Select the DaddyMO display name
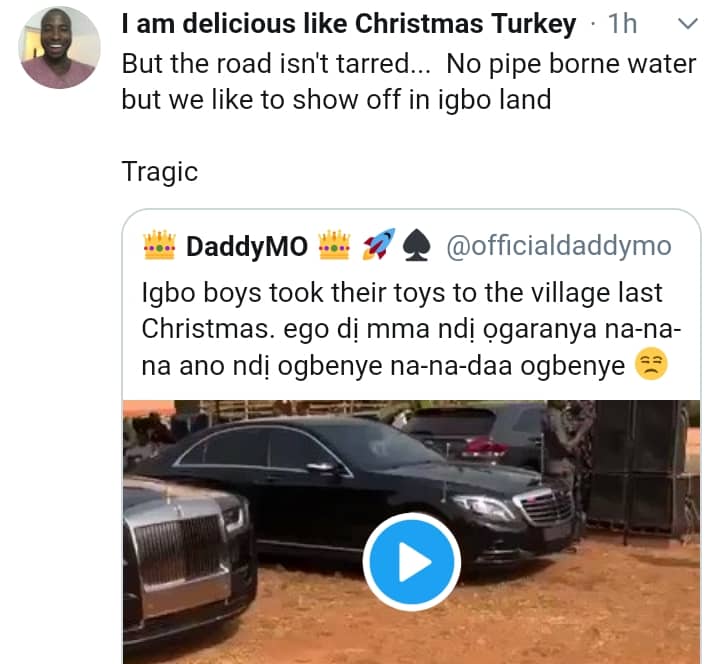Screen dimensions: 720x664 click(x=247, y=245)
